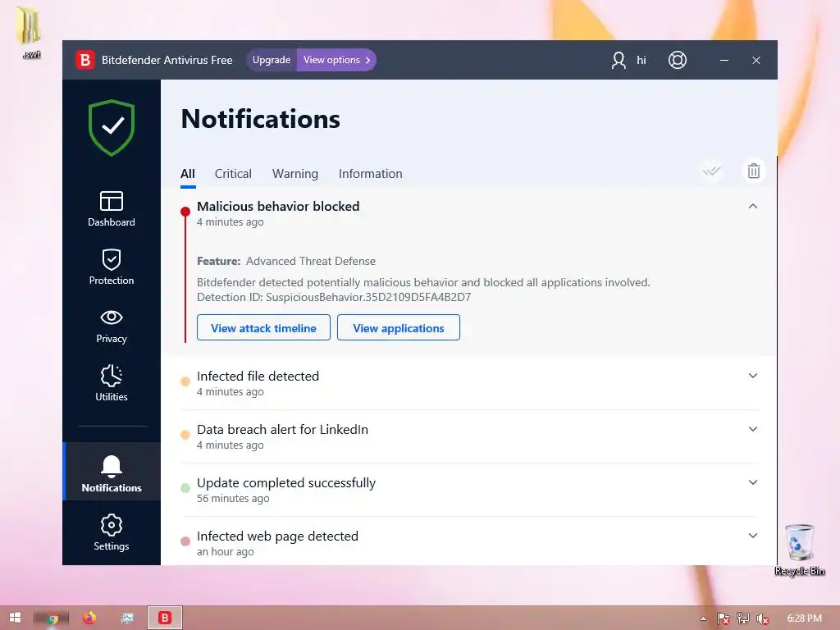840x630 pixels.
Task: Click View applications button
Action: pyautogui.click(x=399, y=328)
